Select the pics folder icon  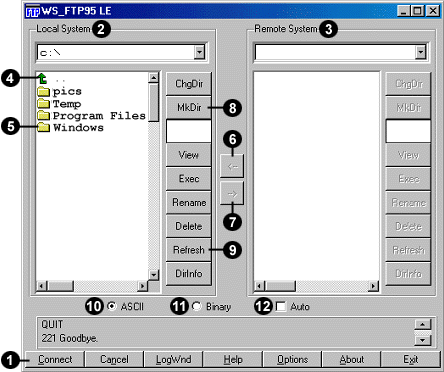43,91
